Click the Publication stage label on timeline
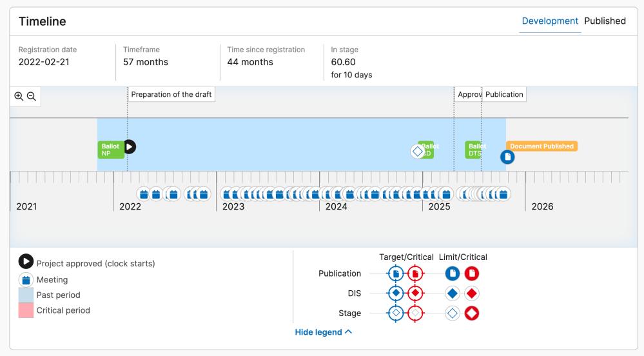The height and width of the screenshot is (356, 644). coord(504,94)
